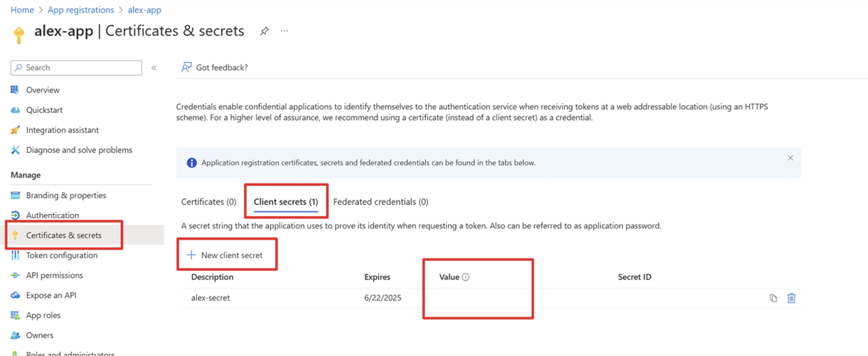This screenshot has height=356, width=868.
Task: Go to App registrations breadcrumb
Action: pos(81,10)
